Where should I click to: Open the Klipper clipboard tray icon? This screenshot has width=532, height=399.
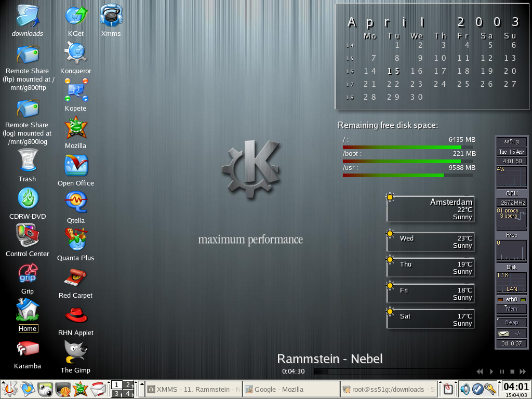(x=448, y=389)
